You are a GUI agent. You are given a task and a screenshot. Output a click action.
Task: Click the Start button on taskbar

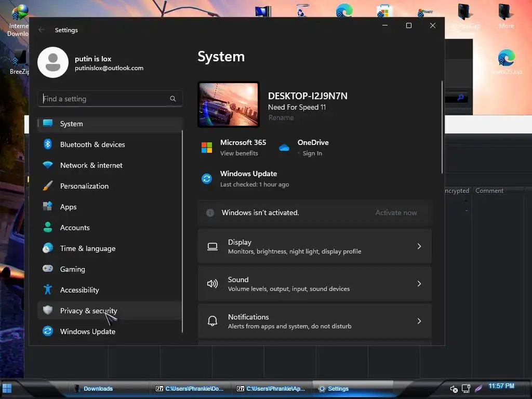coord(7,388)
